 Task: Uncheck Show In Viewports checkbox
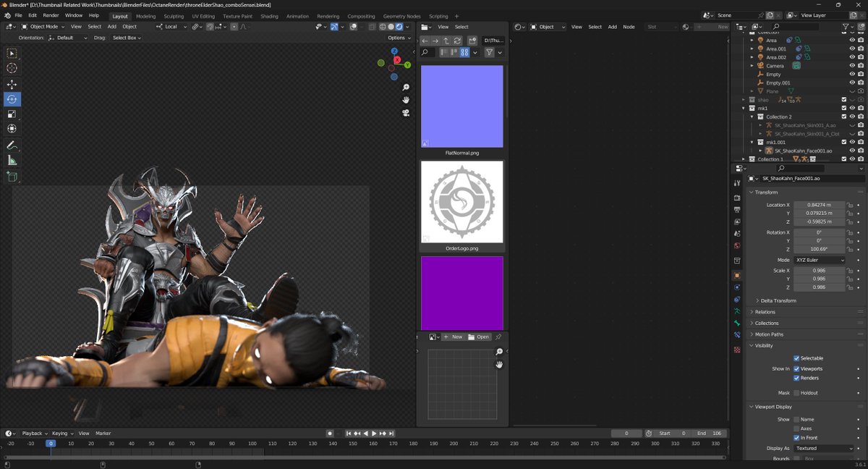pyautogui.click(x=796, y=368)
